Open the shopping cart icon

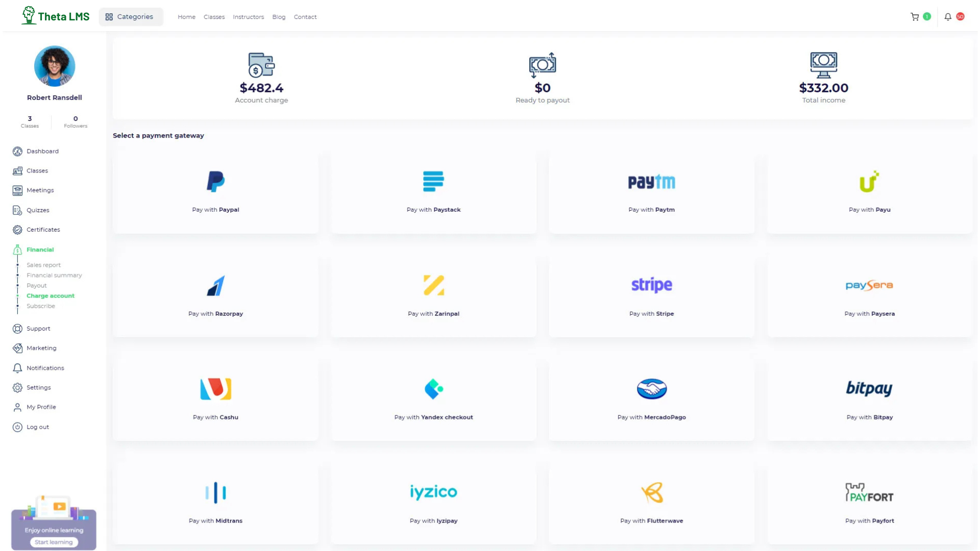tap(915, 17)
